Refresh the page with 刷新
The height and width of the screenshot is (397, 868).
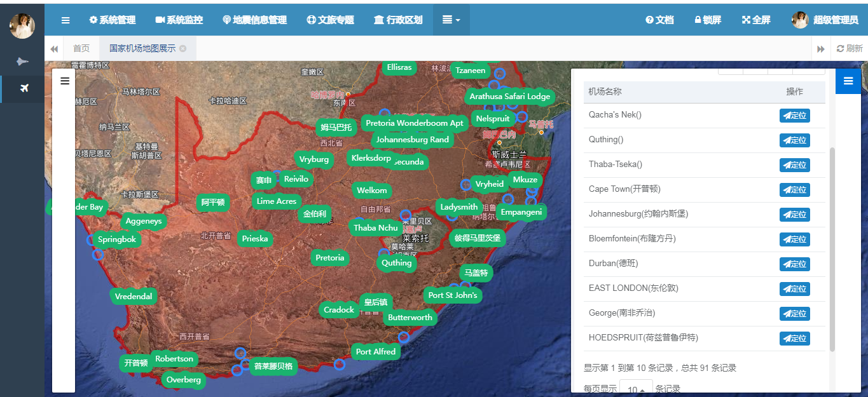tap(850, 49)
